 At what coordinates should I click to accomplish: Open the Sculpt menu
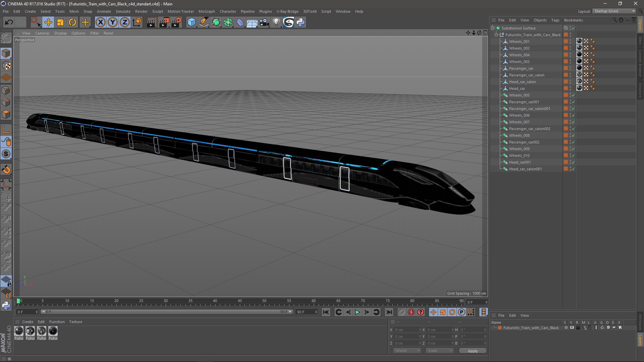pyautogui.click(x=157, y=11)
